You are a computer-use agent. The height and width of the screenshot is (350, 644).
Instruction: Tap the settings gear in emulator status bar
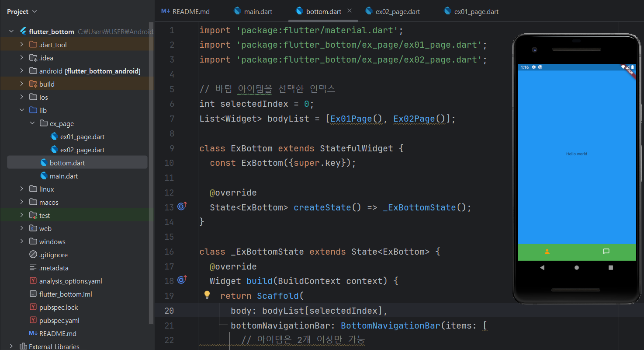(x=533, y=67)
